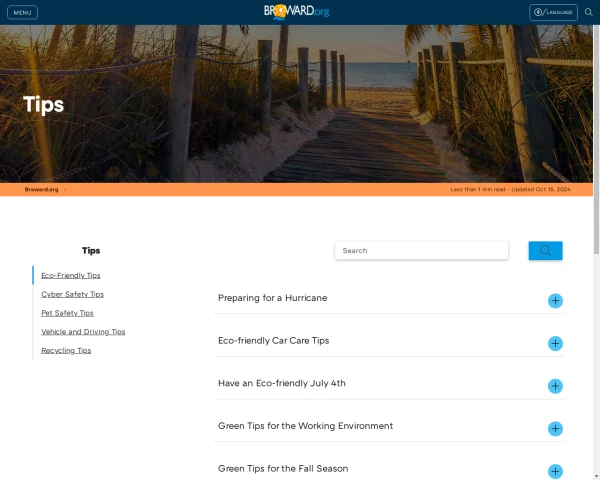This screenshot has width=600, height=480.
Task: Expand Have an Eco-friendly July 4th plus icon
Action: coord(555,386)
